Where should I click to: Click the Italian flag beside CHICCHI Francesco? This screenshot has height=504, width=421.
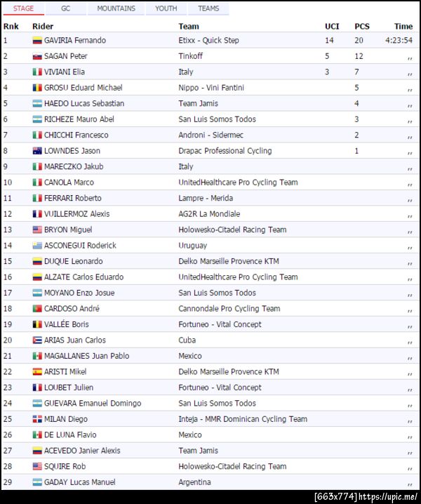37,135
